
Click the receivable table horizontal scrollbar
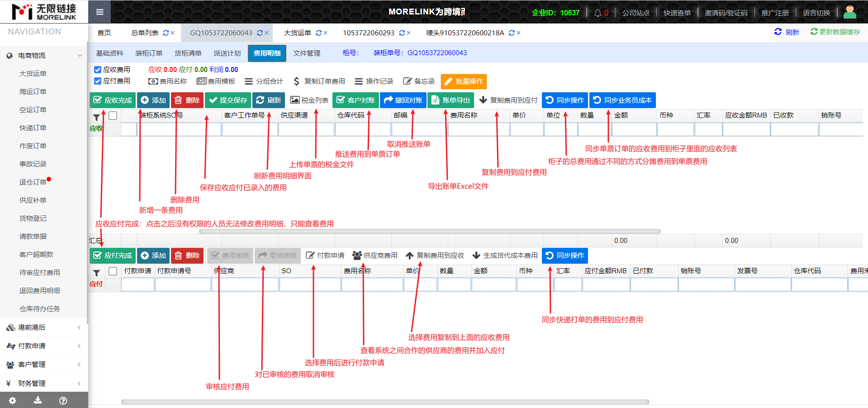(x=430, y=232)
